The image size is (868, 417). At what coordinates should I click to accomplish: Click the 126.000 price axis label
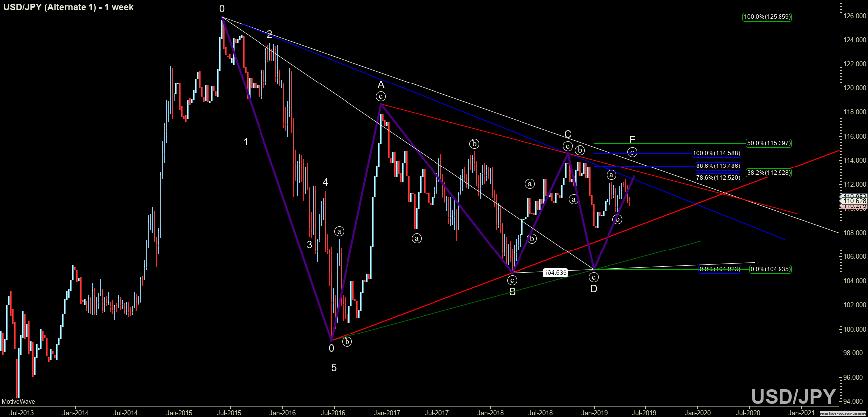(855, 16)
